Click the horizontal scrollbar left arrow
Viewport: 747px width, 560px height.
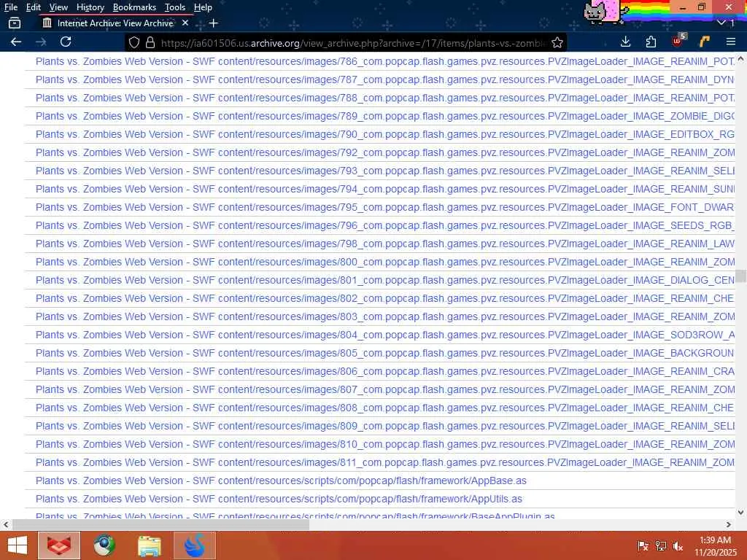pyautogui.click(x=6, y=525)
